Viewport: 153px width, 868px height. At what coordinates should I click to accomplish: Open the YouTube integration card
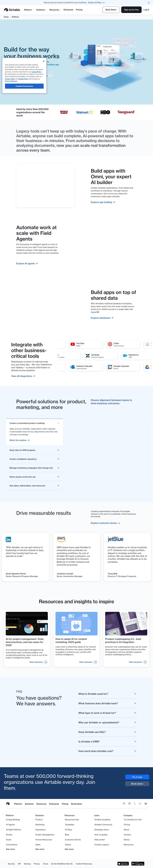coord(86,344)
